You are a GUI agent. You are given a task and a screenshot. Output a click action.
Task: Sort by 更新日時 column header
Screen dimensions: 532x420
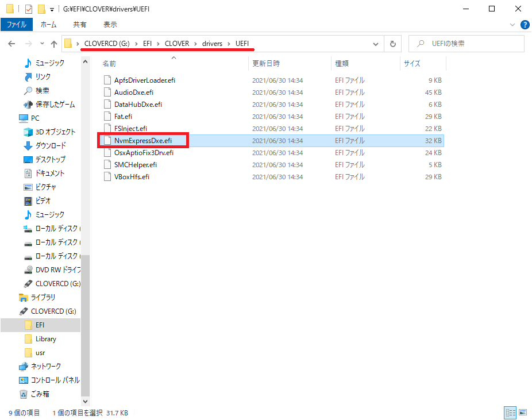coord(266,64)
